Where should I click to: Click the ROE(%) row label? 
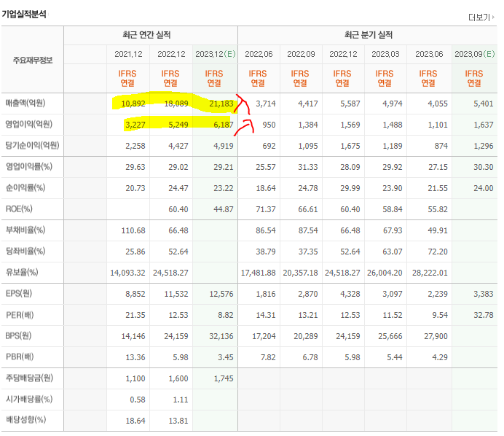19,209
